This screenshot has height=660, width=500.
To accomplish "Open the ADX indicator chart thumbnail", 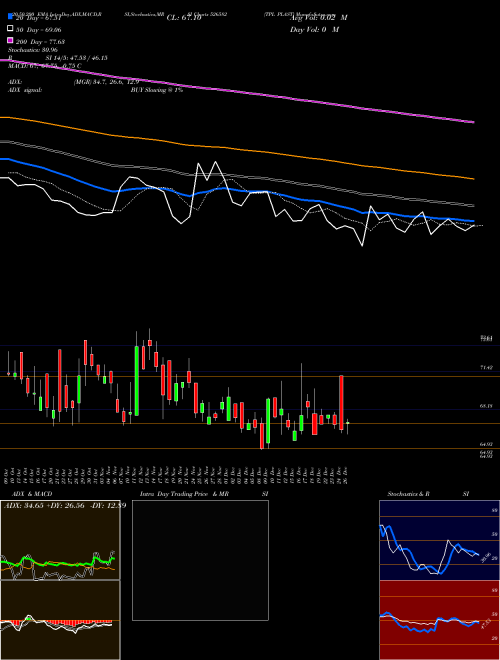I will (60, 540).
